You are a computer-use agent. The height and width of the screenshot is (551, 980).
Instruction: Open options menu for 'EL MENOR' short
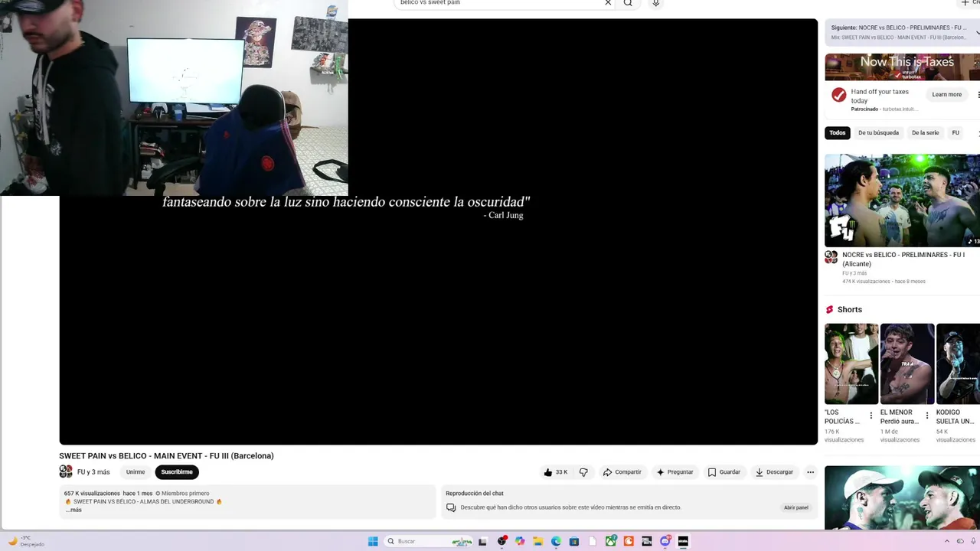click(926, 416)
